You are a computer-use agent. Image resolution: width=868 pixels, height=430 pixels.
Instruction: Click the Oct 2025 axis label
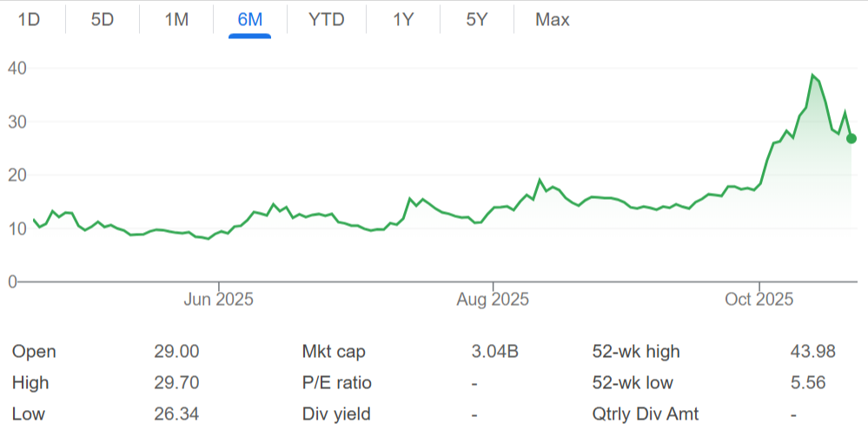point(759,300)
